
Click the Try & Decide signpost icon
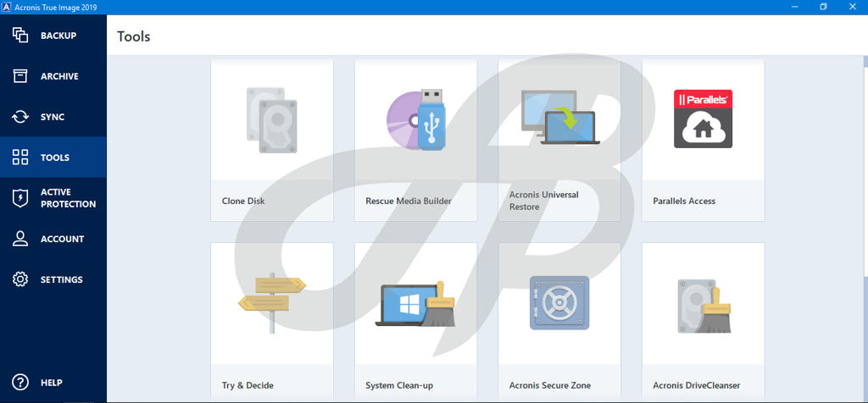pos(272,302)
